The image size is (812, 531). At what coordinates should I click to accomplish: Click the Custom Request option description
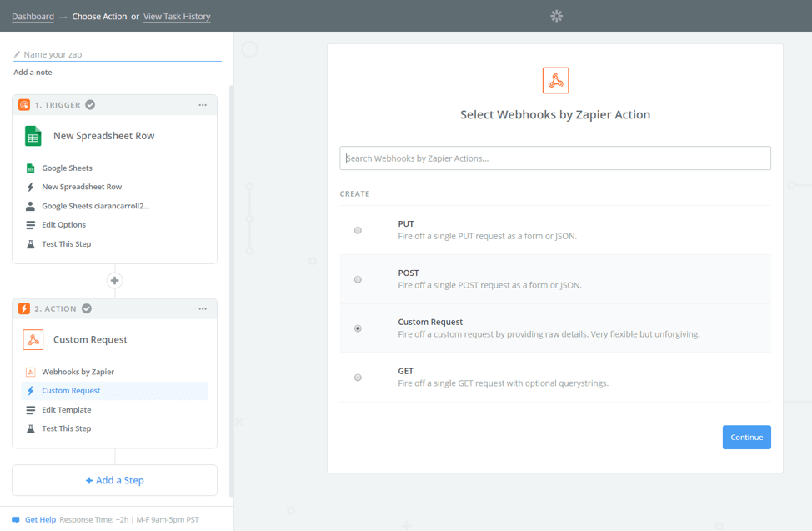coord(549,334)
